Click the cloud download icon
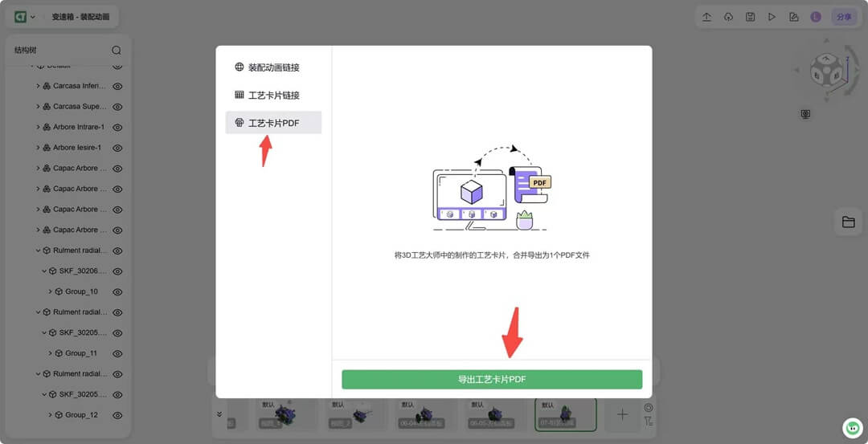 point(728,17)
